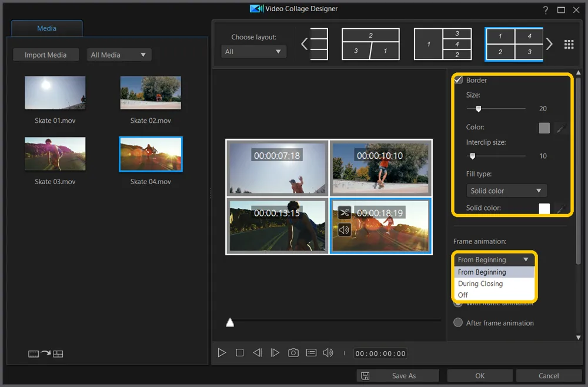Click the border Size slider handle

point(479,109)
